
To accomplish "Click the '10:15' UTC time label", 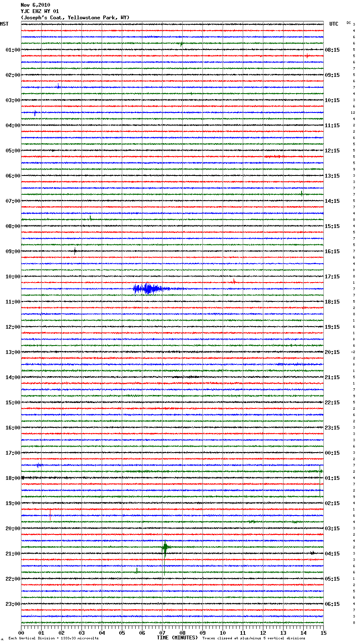I will 332,100.
